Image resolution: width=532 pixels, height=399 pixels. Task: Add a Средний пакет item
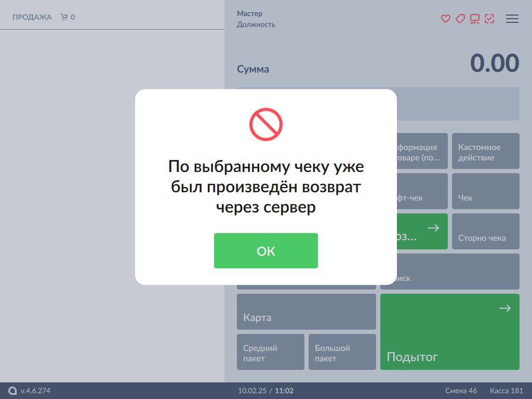[270, 352]
